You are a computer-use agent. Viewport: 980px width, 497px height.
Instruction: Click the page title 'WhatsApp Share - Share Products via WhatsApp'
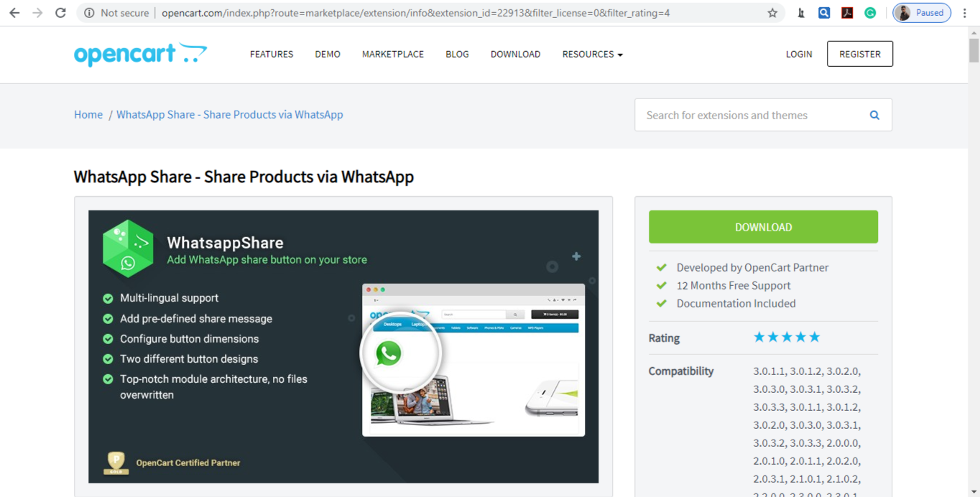click(x=244, y=177)
